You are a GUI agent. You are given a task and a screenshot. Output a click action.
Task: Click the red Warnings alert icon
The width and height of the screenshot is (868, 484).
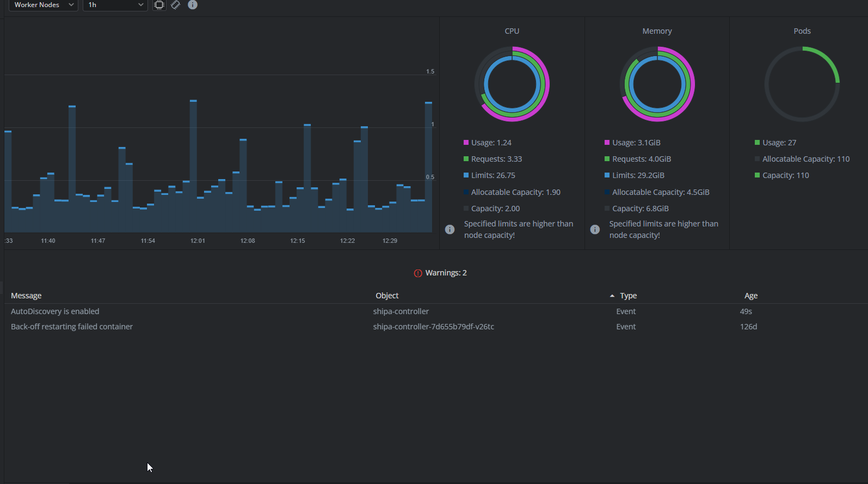pos(418,273)
